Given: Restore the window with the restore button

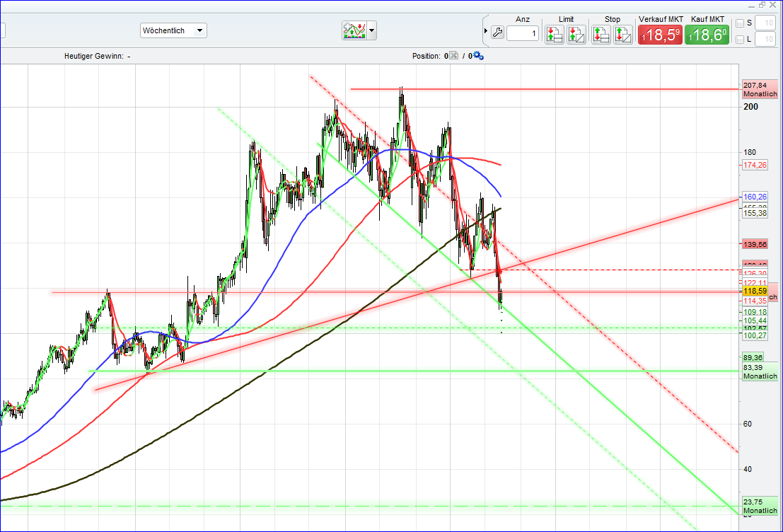Looking at the screenshot, I should (762, 4).
